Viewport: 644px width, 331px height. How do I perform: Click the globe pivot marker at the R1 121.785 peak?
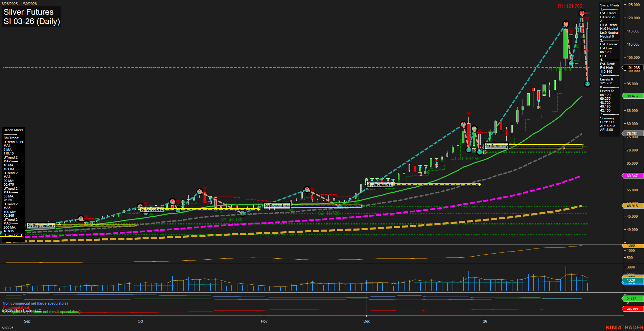[x=582, y=13]
